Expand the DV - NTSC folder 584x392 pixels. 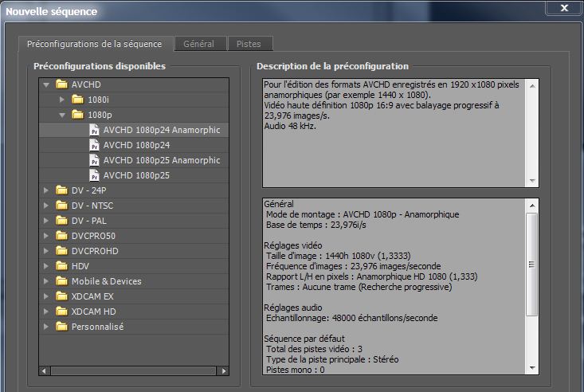pos(47,206)
